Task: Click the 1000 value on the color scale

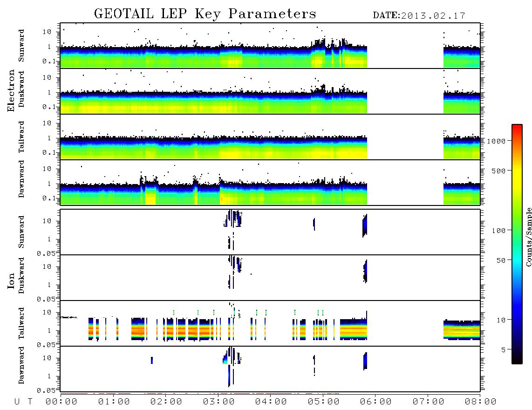Action: point(497,141)
